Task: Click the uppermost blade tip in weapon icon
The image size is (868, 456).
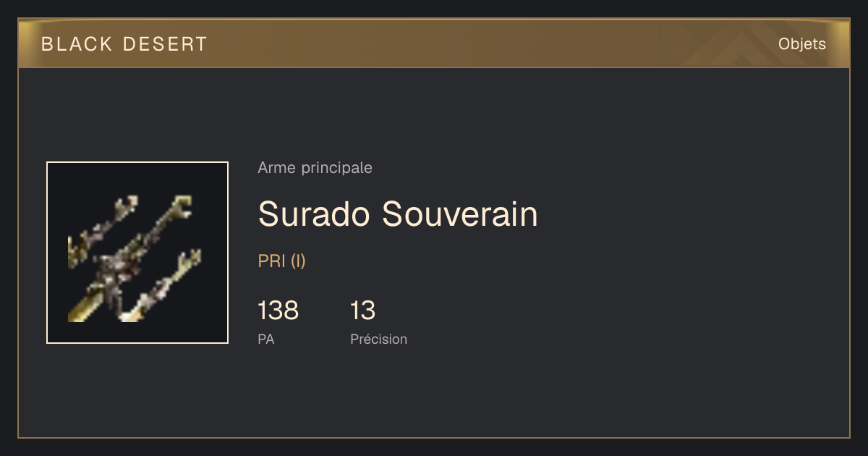Action: [181, 204]
